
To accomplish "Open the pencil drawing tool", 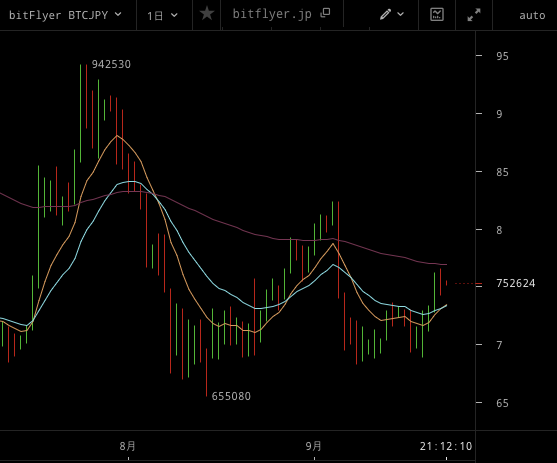I will pyautogui.click(x=385, y=14).
